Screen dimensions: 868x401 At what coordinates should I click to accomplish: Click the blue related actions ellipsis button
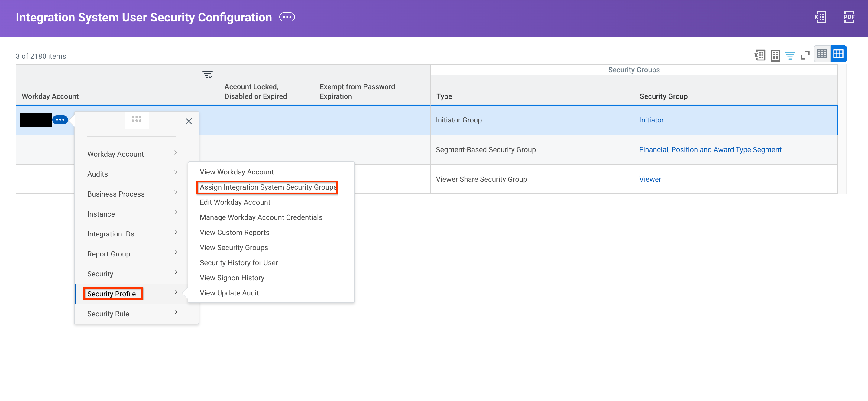pos(60,120)
